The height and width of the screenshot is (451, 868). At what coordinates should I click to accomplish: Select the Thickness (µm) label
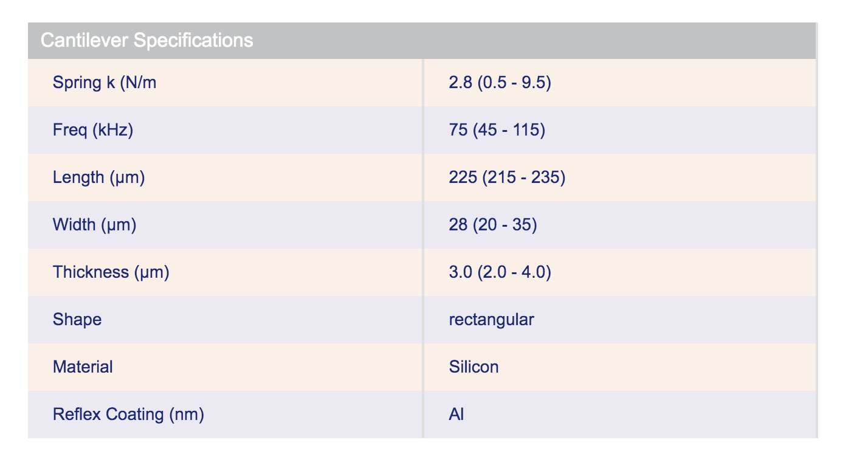point(111,272)
